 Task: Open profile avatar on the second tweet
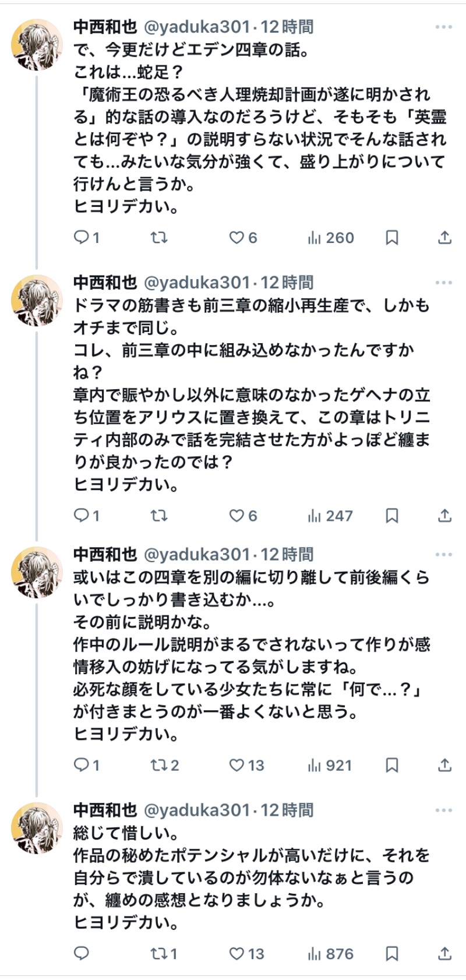click(37, 300)
